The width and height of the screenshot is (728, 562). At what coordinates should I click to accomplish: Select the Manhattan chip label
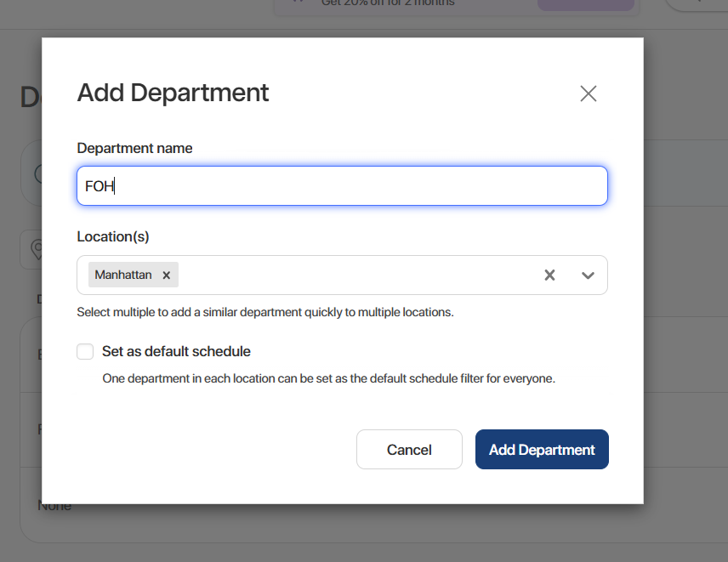(x=123, y=275)
